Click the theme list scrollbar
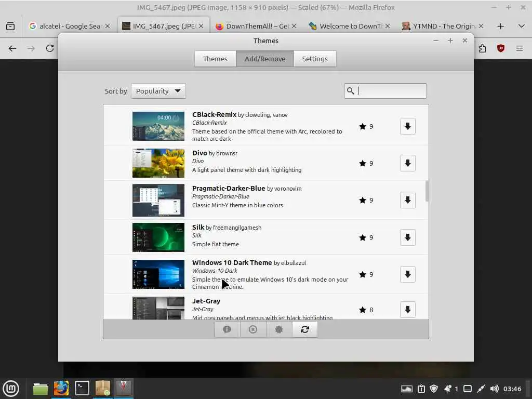Viewport: 532px width, 399px height. [x=427, y=191]
